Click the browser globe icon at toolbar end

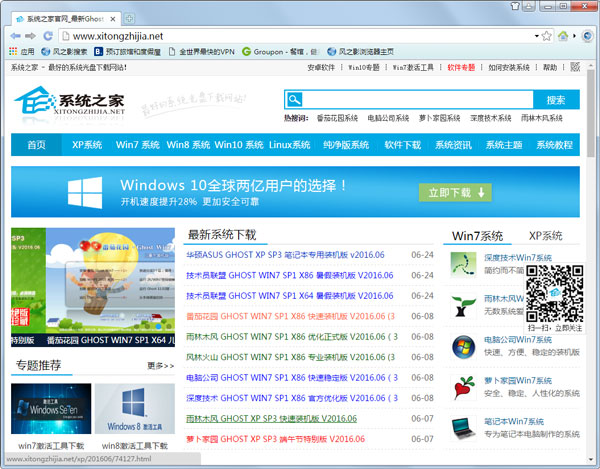(x=587, y=36)
